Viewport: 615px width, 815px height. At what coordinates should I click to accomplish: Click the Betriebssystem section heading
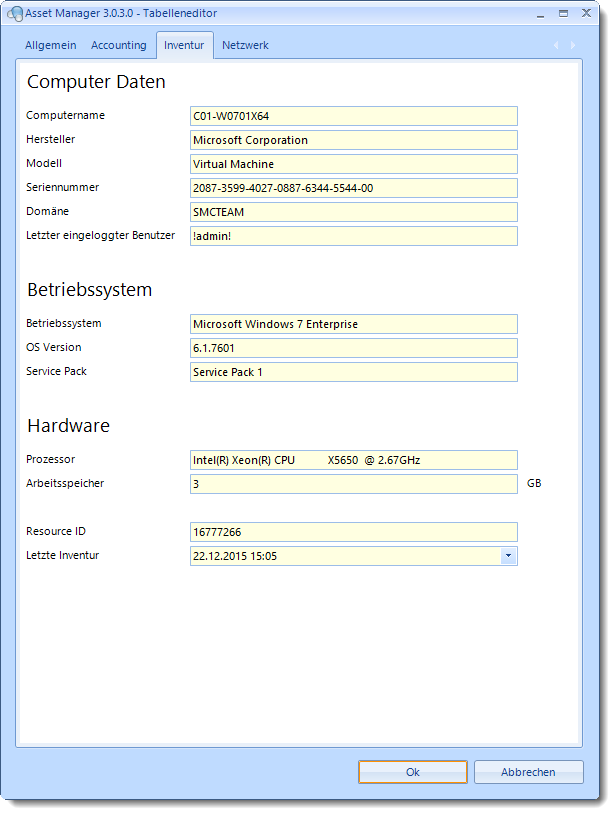point(89,290)
